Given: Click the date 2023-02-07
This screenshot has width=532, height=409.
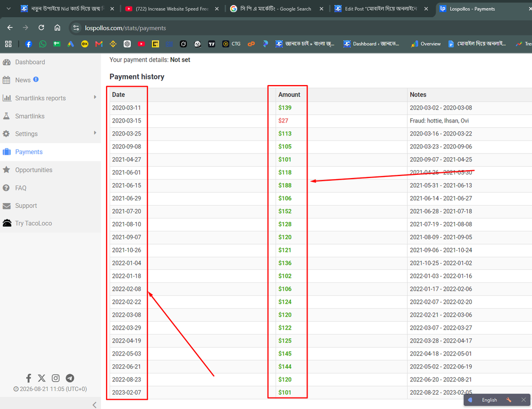Looking at the screenshot, I should point(126,392).
